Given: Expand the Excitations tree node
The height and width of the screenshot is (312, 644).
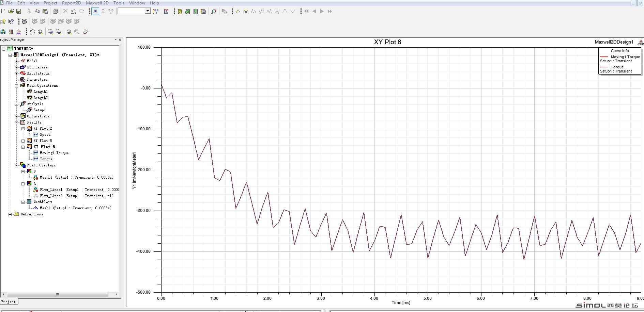Looking at the screenshot, I should point(16,73).
